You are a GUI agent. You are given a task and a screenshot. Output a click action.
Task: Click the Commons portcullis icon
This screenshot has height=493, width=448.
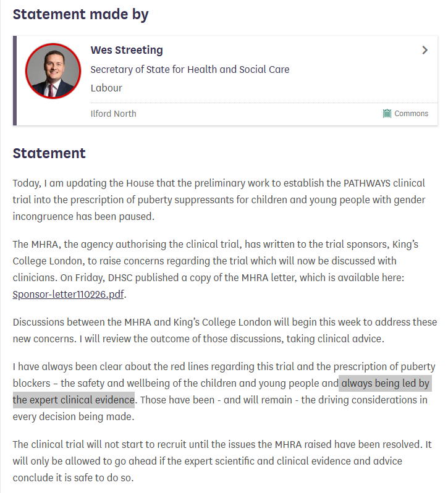(x=387, y=114)
